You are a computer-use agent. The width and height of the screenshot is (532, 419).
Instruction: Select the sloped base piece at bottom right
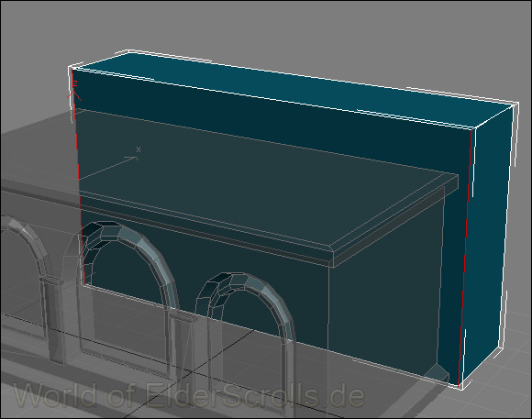438,372
